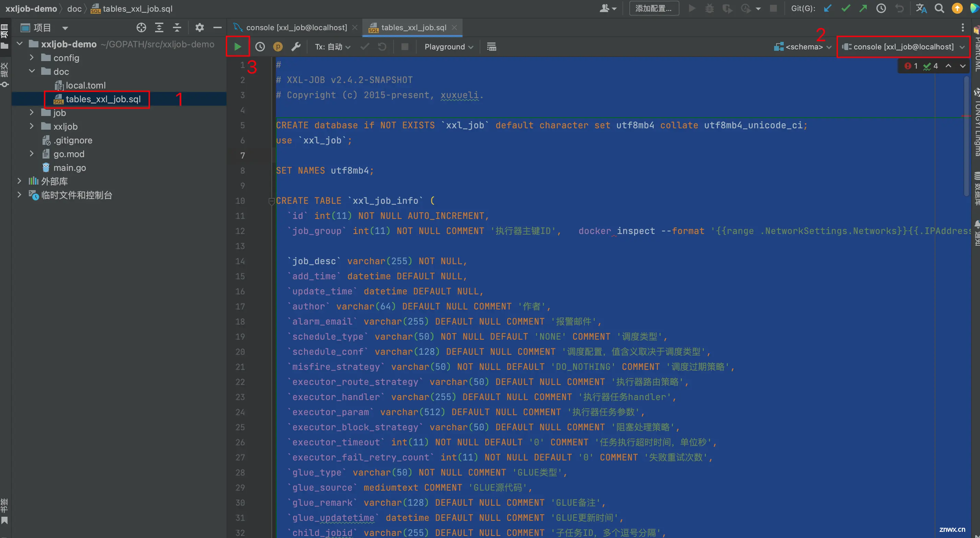Go to the previous highlighted error arrow
The height and width of the screenshot is (538, 980).
(x=948, y=66)
